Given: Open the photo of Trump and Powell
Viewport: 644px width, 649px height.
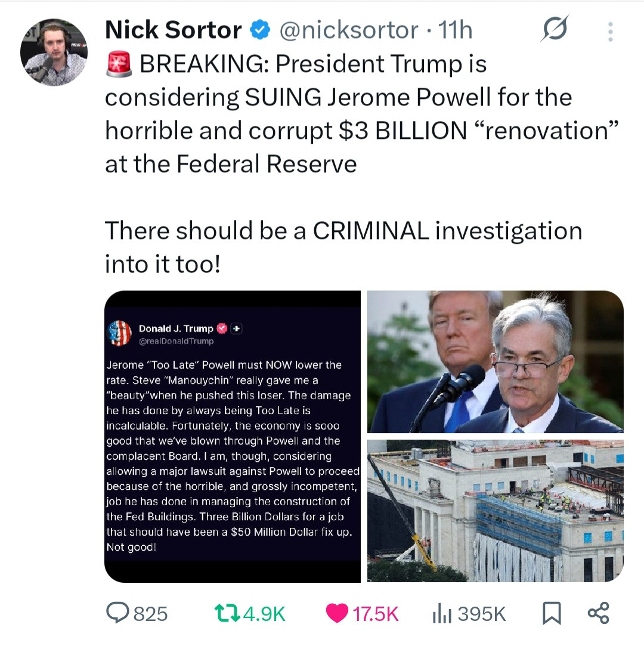Looking at the screenshot, I should click(496, 361).
